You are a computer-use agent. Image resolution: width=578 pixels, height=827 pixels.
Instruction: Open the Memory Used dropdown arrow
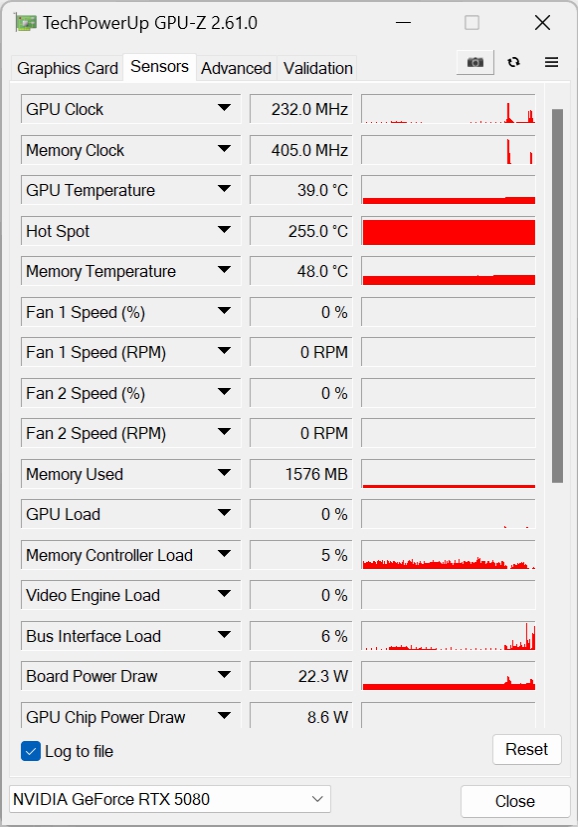point(224,473)
